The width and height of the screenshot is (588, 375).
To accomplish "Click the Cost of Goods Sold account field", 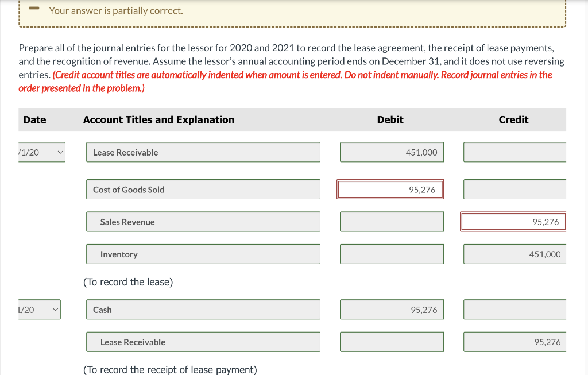I will click(202, 189).
